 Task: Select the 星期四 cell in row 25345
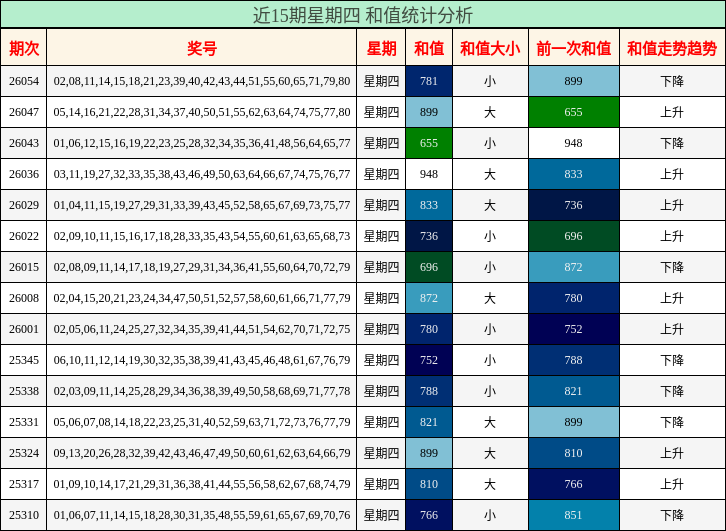click(x=381, y=360)
